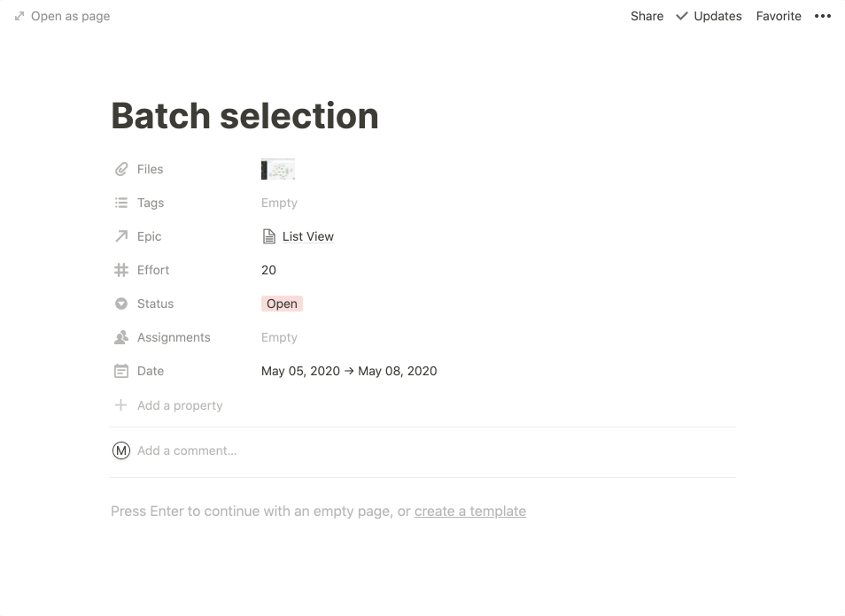Click the Tags list property icon

[121, 203]
